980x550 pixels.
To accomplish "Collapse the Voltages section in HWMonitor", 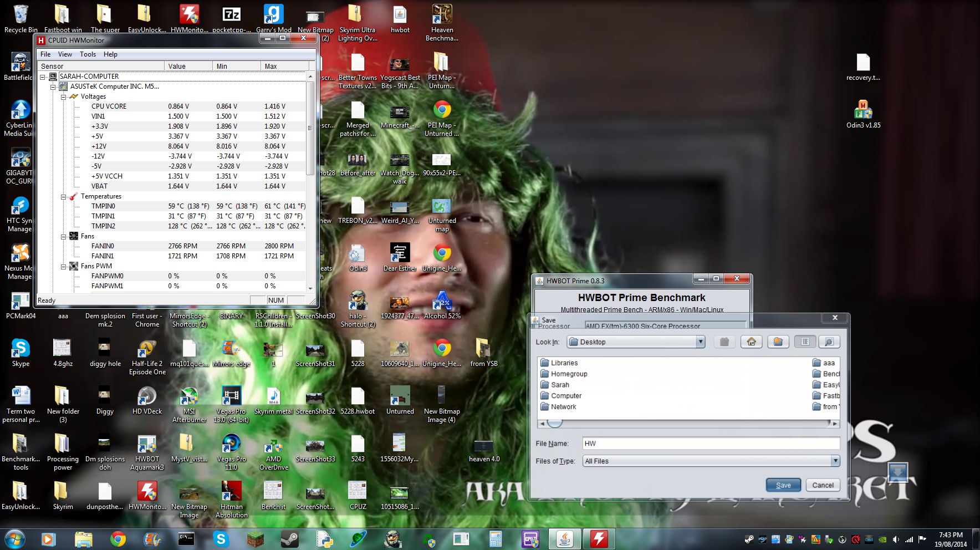I will tap(64, 97).
